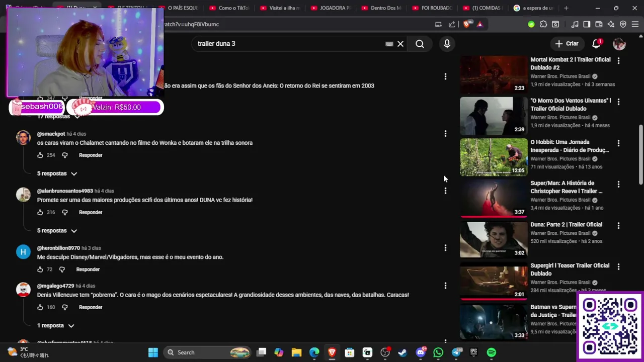Open the @mgalego4729 channel link

click(x=55, y=286)
